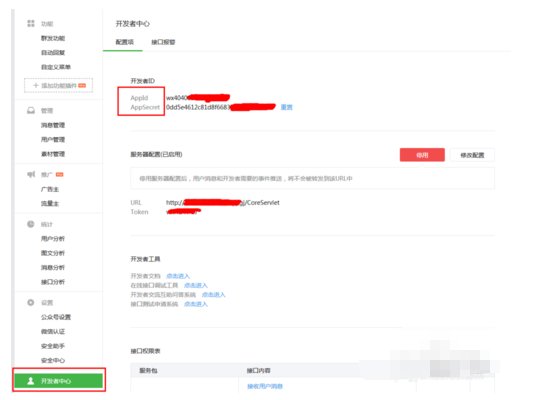Image resolution: width=535 pixels, height=400 pixels.
Task: Click the 功能 grid icon in sidebar
Action: [x=31, y=23]
